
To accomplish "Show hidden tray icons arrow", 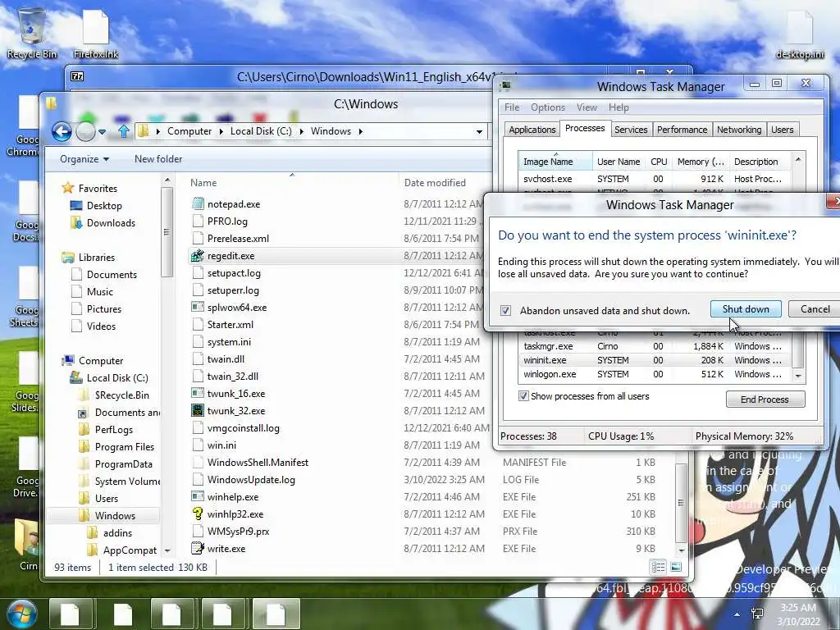I will pos(737,614).
